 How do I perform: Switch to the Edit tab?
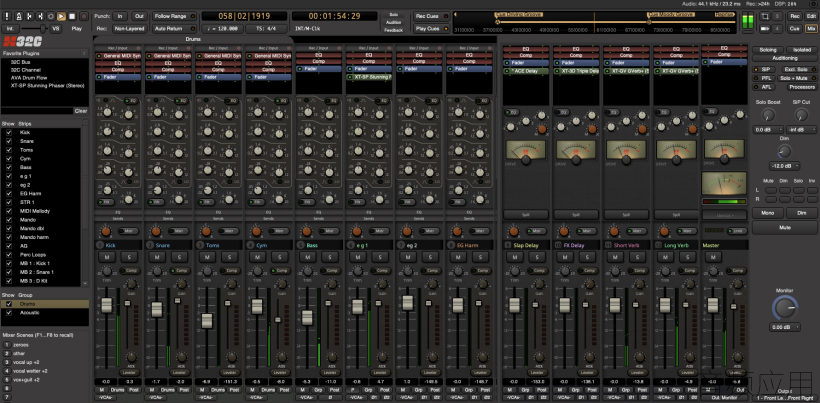coord(811,16)
